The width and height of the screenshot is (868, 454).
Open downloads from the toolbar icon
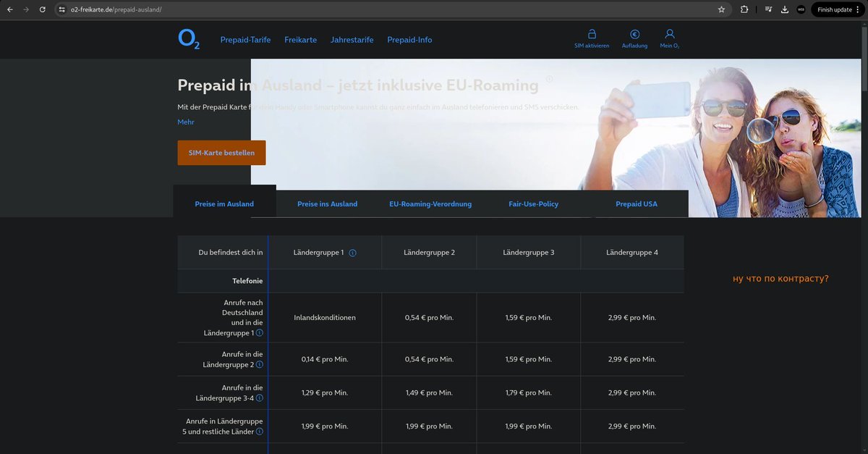pyautogui.click(x=784, y=10)
